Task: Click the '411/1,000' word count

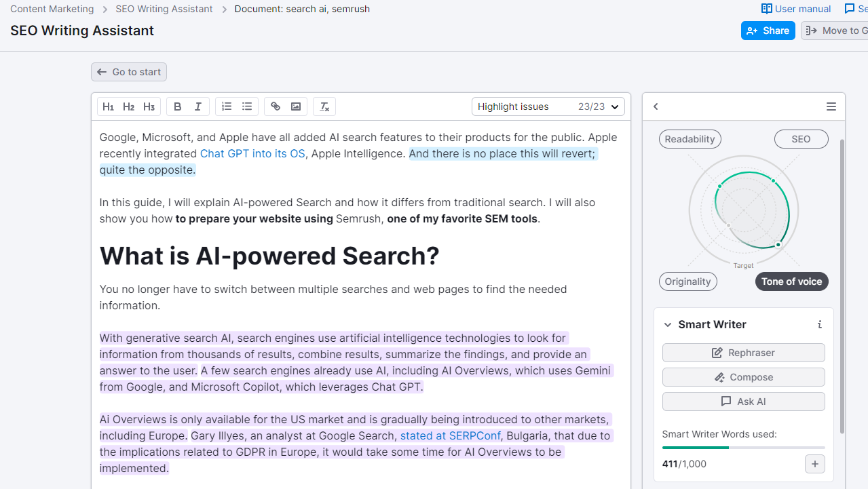Action: point(684,464)
